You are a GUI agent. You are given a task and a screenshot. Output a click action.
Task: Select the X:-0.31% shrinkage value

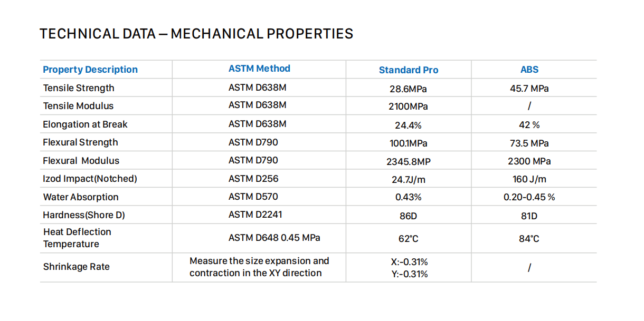click(x=409, y=262)
